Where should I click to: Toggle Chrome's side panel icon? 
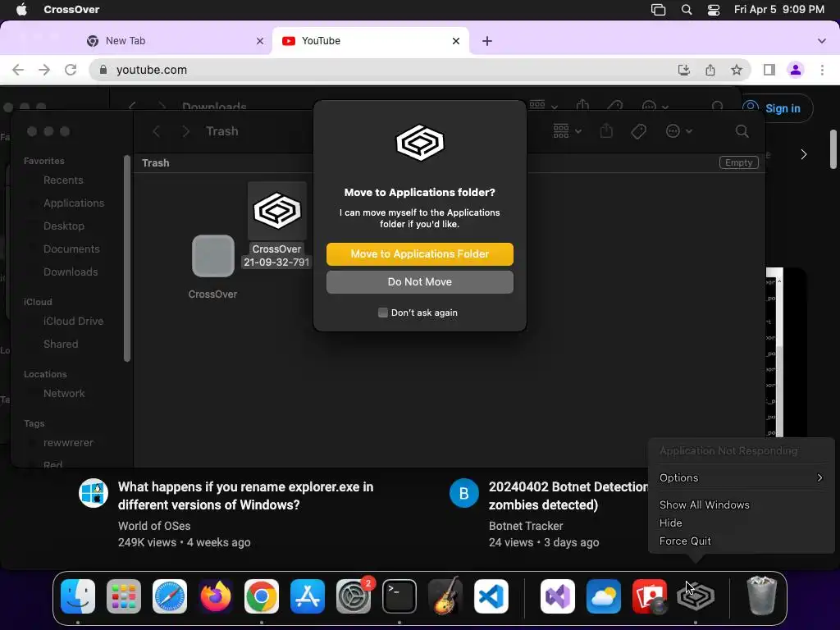(769, 70)
